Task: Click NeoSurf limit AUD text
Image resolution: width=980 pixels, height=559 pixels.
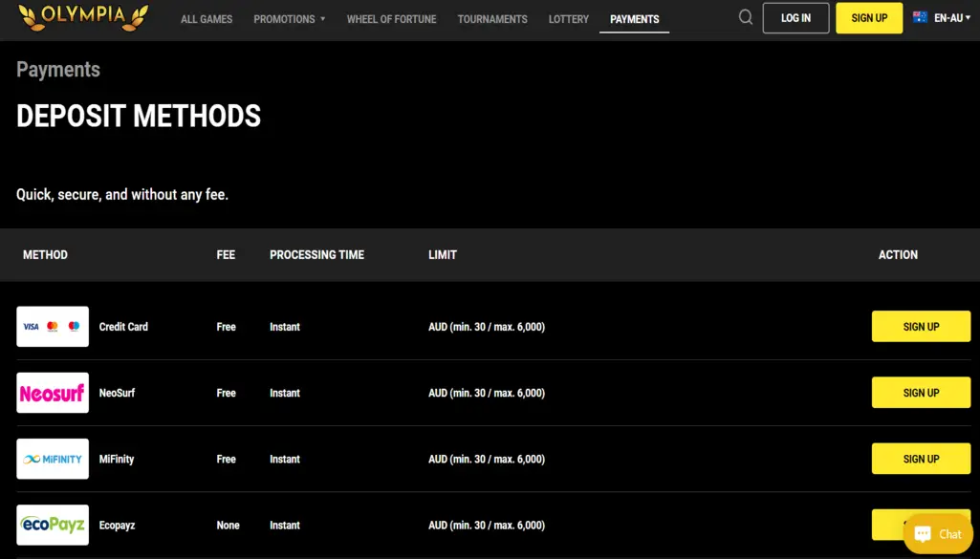Action: coord(487,393)
